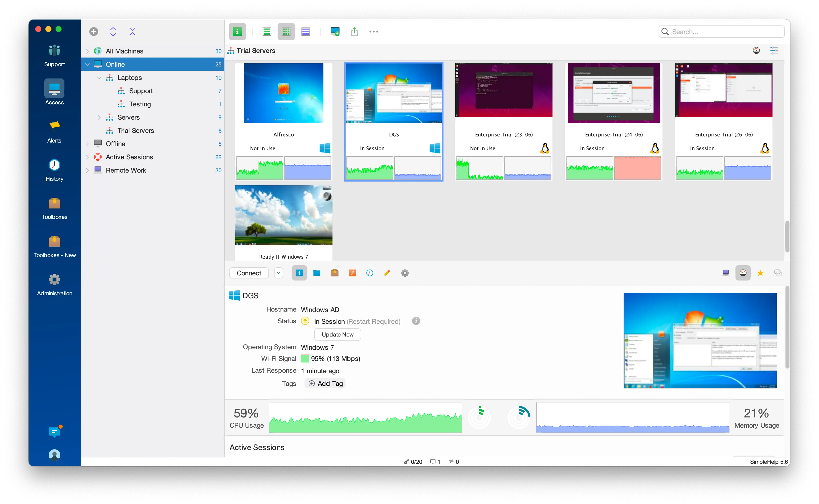
Task: Collapse the Laptops group
Action: pos(99,78)
